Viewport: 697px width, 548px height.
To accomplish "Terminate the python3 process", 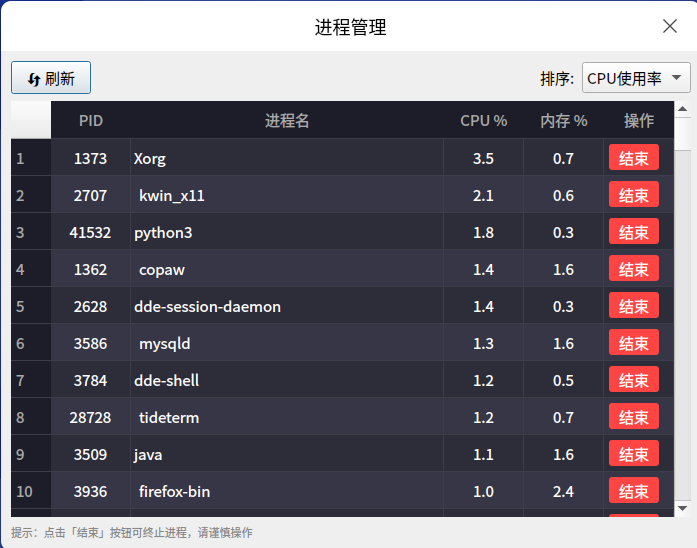I will 633,231.
